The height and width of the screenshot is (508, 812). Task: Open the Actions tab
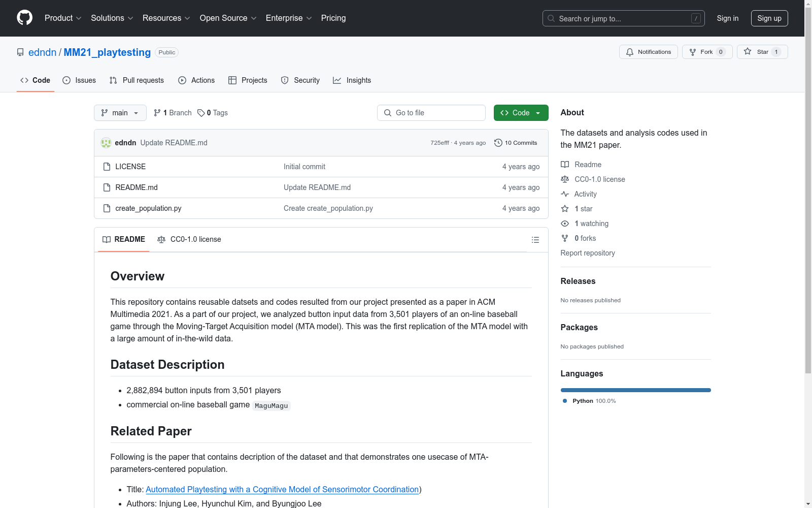point(196,80)
